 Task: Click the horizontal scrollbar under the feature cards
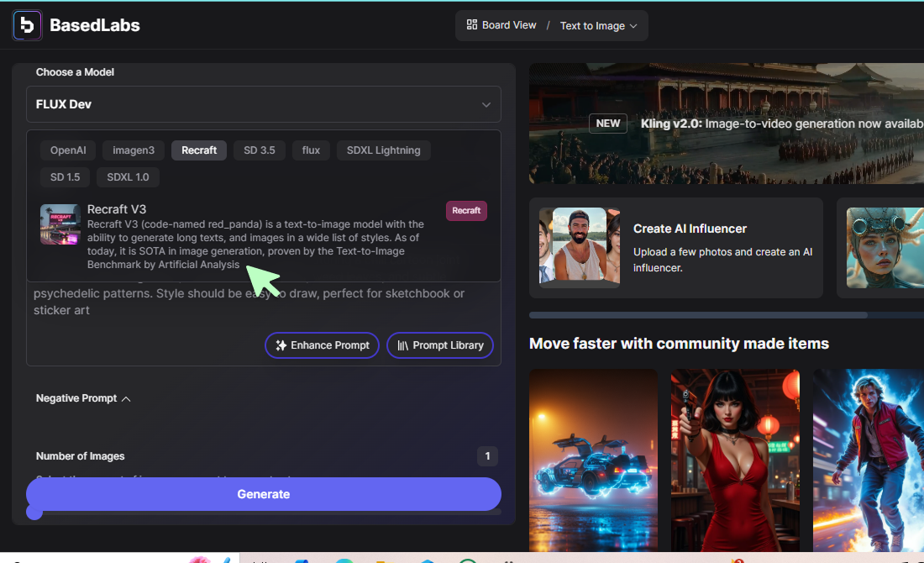(x=698, y=315)
